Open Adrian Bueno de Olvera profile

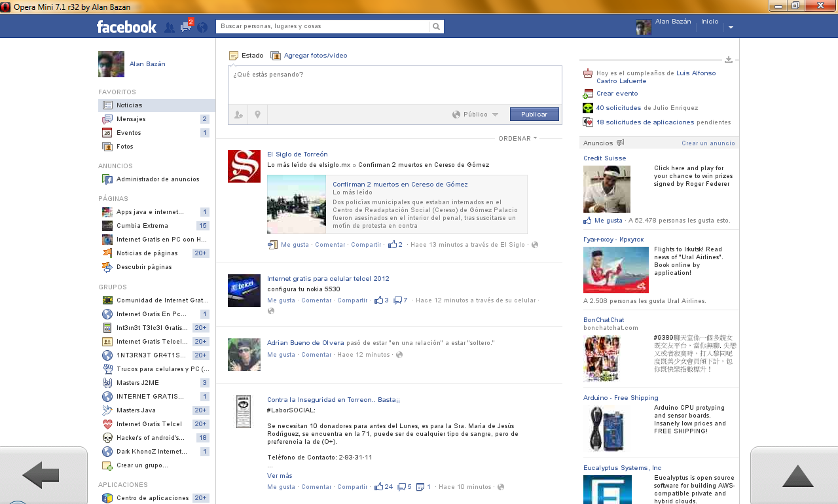306,343
